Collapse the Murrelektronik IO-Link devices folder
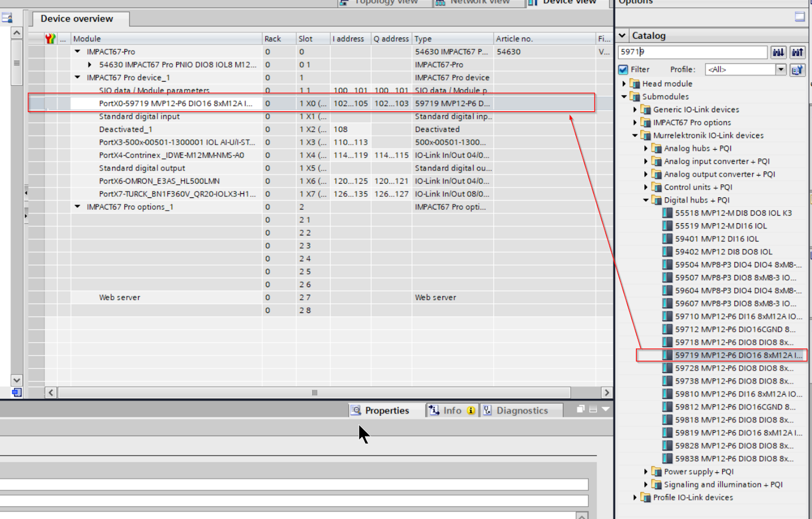 click(x=635, y=135)
